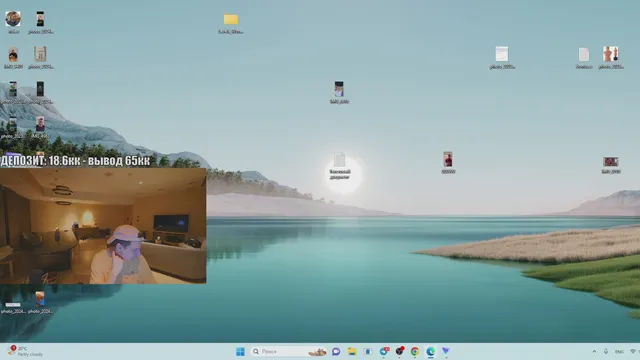Open the purple chat app in taskbar

[x=336, y=351]
